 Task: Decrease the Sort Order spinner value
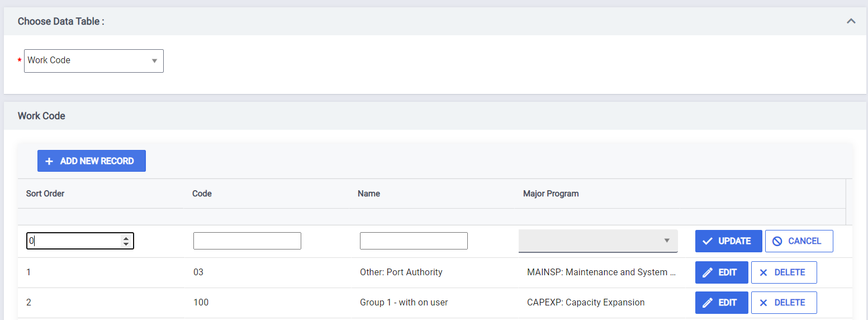(126, 244)
